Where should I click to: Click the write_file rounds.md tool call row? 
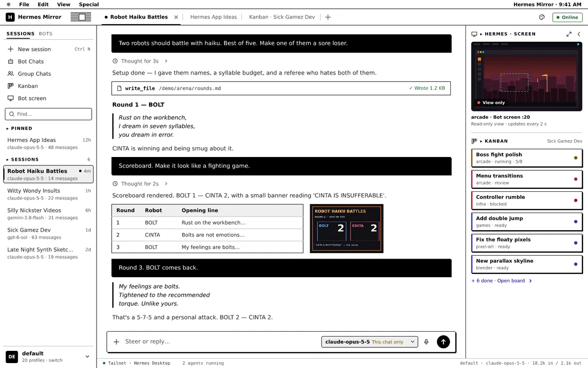tap(281, 88)
